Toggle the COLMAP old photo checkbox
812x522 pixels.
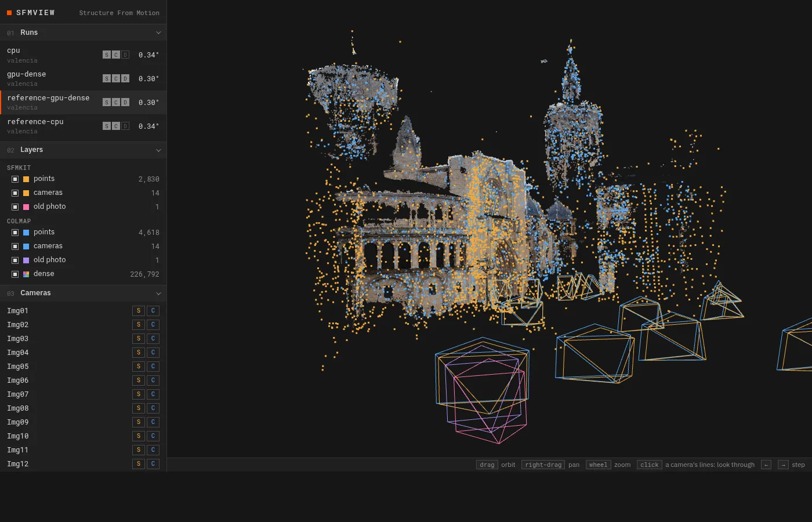[15, 260]
